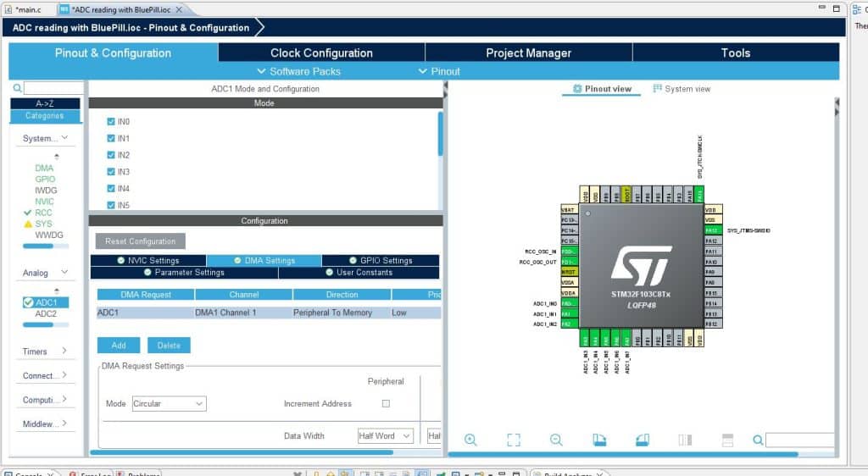
Task: Click the PD0 pin labeled RCC_OSC_IN
Action: [x=569, y=252]
